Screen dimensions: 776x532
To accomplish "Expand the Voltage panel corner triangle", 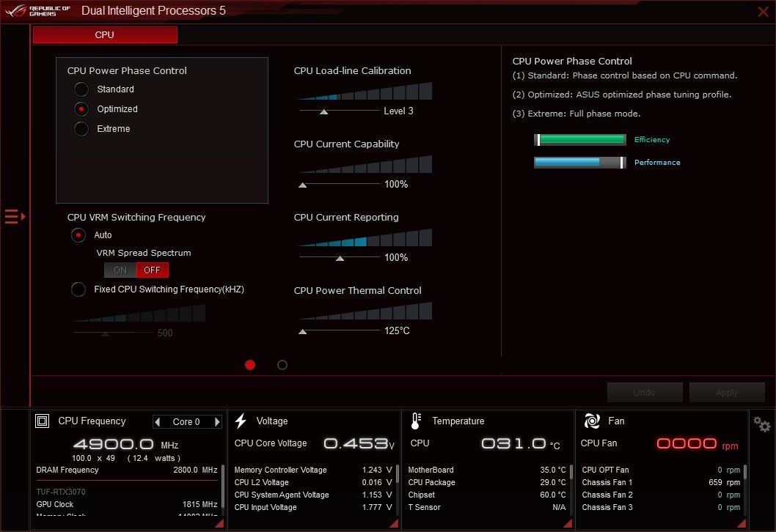I will (x=394, y=522).
